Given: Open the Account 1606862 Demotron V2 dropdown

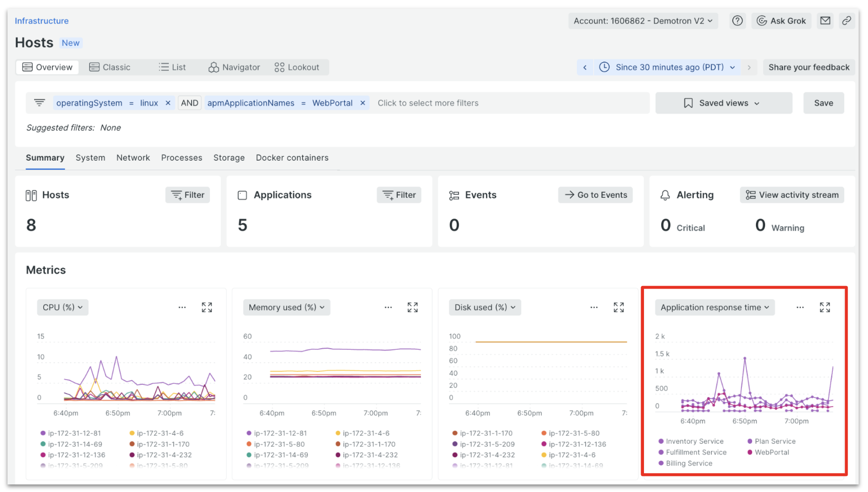Looking at the screenshot, I should pyautogui.click(x=643, y=21).
